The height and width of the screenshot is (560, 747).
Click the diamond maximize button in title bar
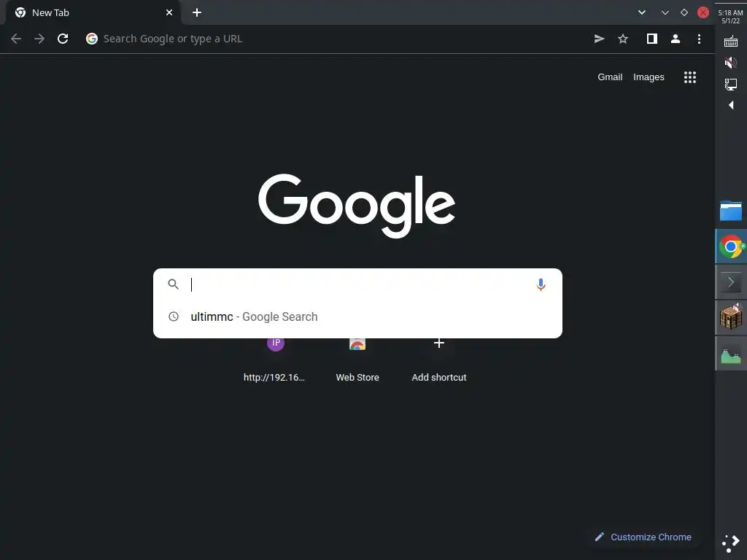pos(684,13)
